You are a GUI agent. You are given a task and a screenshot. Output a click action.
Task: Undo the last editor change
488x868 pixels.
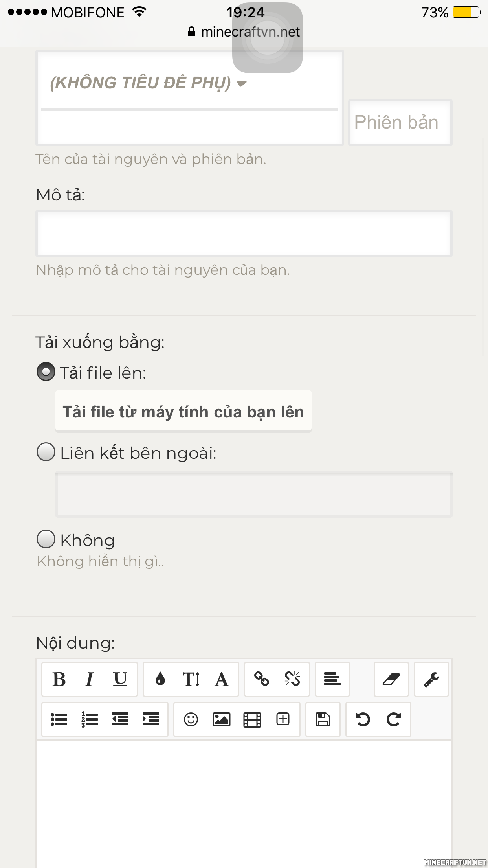(363, 719)
